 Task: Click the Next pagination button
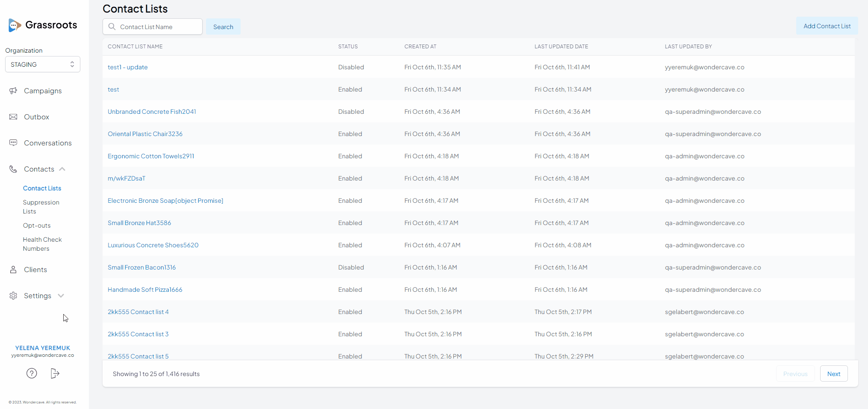pos(834,374)
